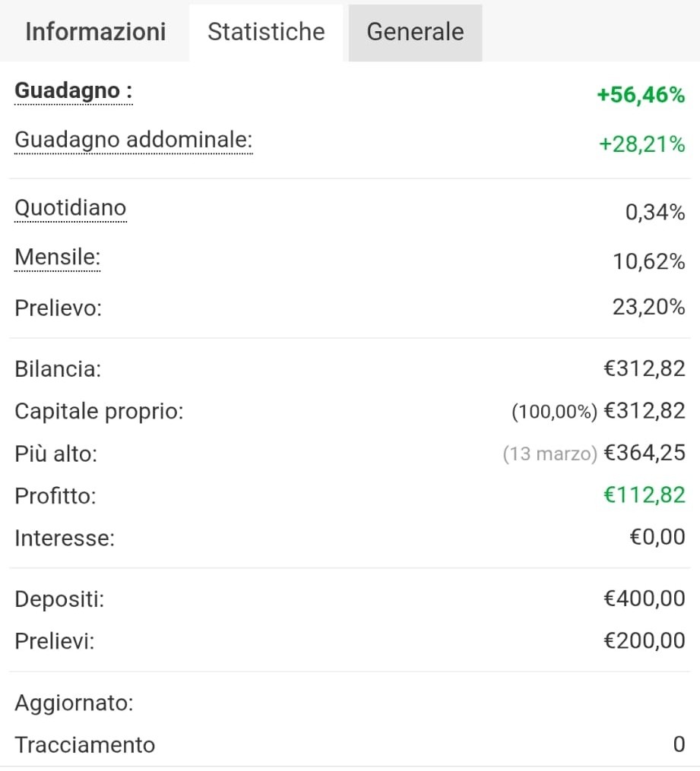Click the Prelievo 23,20% value
This screenshot has width=700, height=771.
[649, 308]
